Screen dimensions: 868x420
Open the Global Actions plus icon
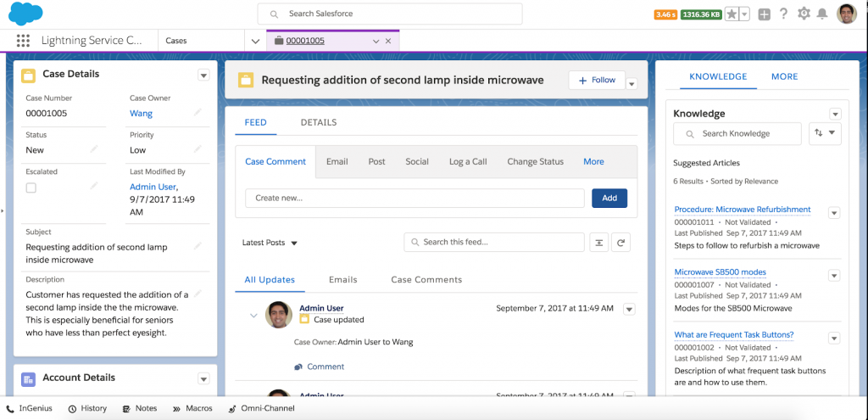[764, 14]
